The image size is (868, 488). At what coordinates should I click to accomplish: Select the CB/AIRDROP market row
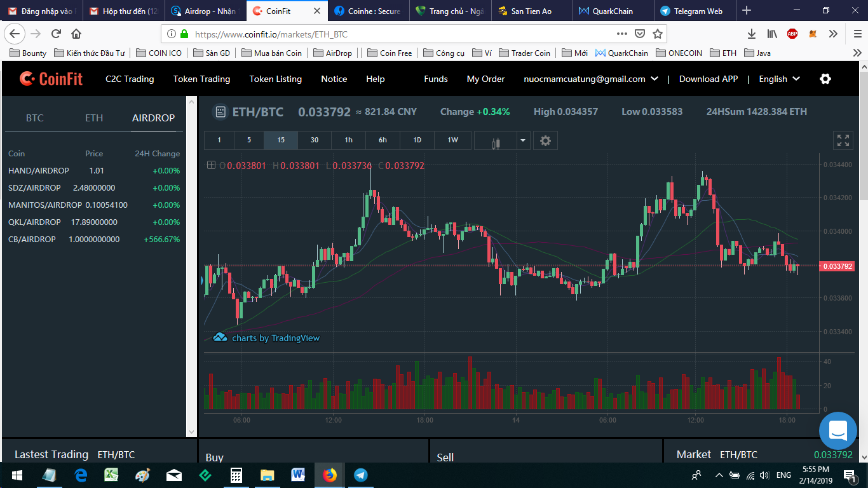94,240
